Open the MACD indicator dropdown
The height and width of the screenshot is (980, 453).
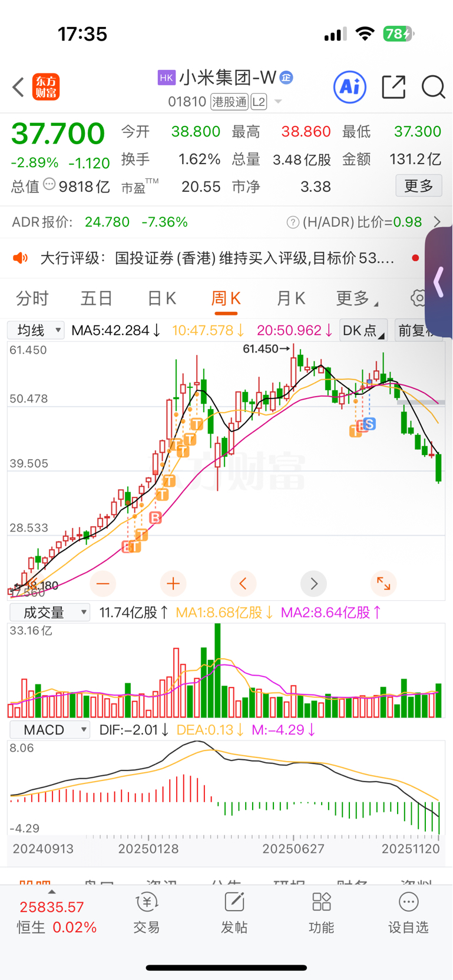(50, 730)
